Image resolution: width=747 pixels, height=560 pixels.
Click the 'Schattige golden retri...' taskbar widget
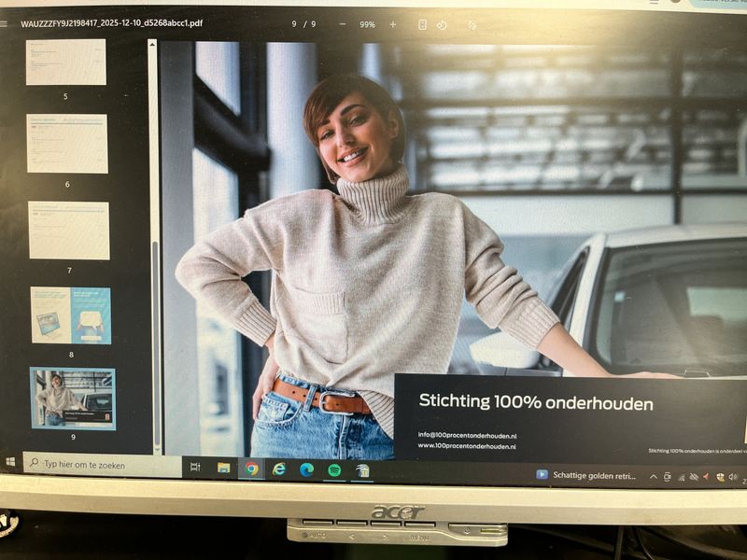pyautogui.click(x=586, y=475)
